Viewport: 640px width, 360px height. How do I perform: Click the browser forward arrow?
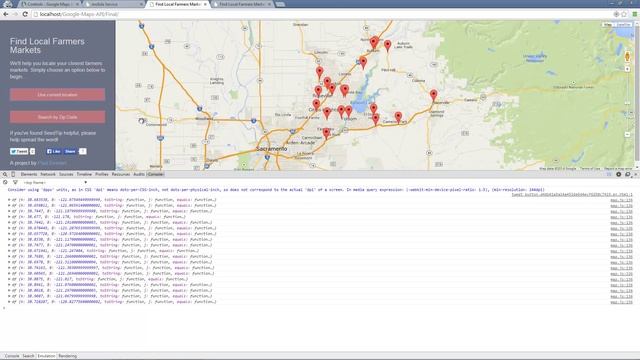coord(15,14)
